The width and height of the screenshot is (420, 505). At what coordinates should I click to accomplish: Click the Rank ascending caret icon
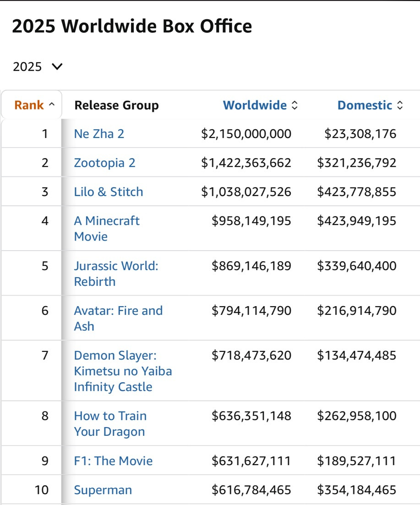tap(52, 105)
